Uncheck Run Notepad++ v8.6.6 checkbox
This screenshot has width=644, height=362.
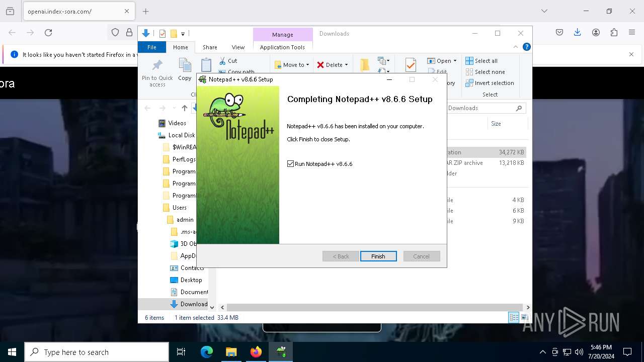pos(290,164)
